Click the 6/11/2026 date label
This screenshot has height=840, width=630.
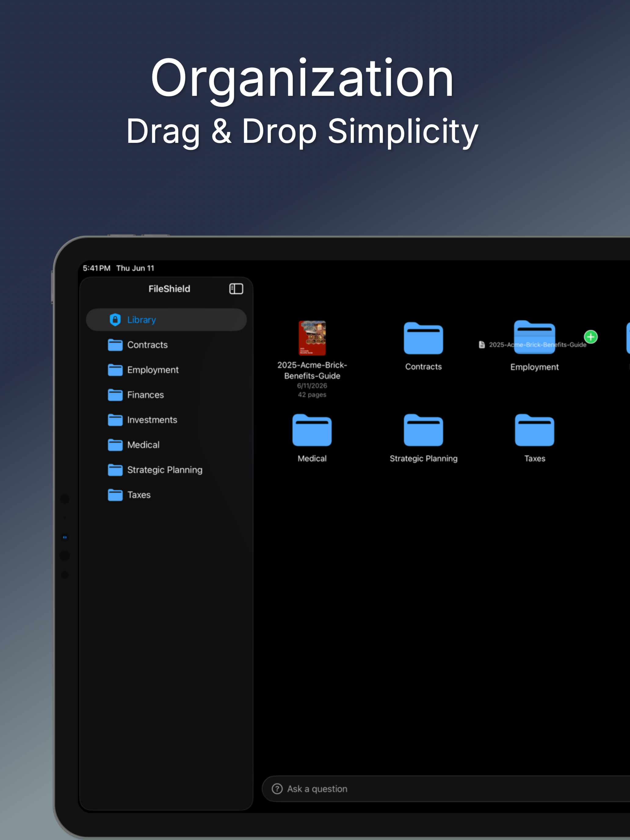point(312,386)
